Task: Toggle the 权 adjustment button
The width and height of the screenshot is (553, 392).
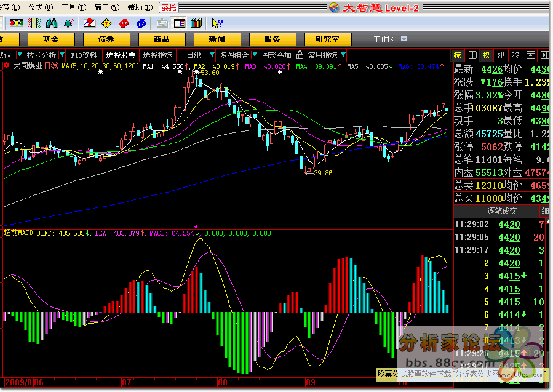Action: pyautogui.click(x=487, y=55)
